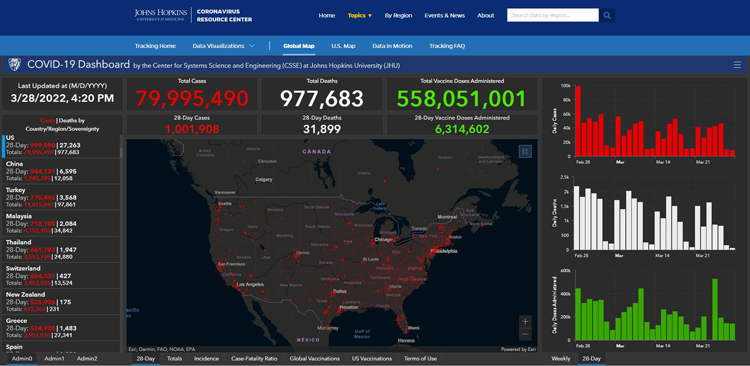Viewport: 750px width, 366px height.
Task: Click the search magnifier icon
Action: [x=607, y=15]
